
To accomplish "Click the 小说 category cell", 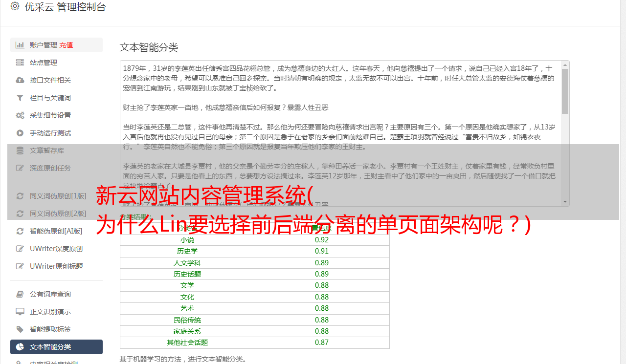I will click(x=187, y=240).
